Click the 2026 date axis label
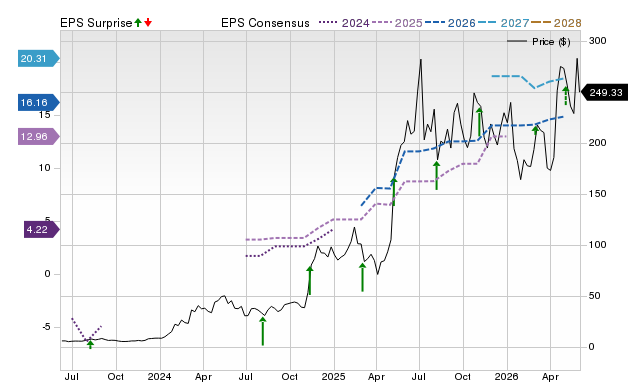The width and height of the screenshot is (640, 382). click(507, 376)
